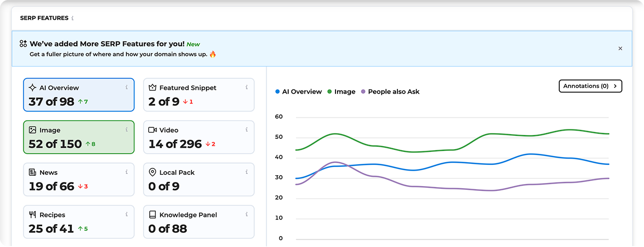Dismiss the More SERP Features banner
This screenshot has width=644, height=247.
click(x=620, y=48)
